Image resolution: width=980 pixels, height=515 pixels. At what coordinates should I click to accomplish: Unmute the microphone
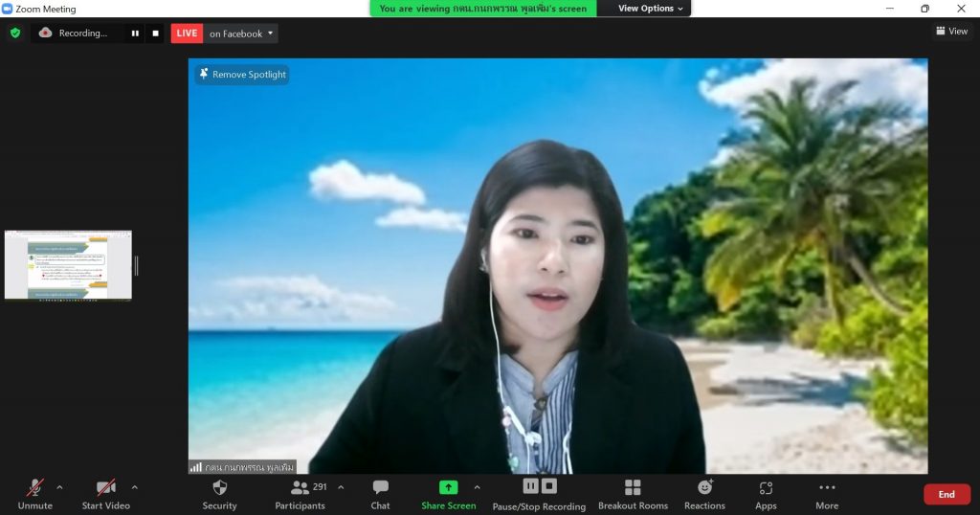click(x=34, y=494)
